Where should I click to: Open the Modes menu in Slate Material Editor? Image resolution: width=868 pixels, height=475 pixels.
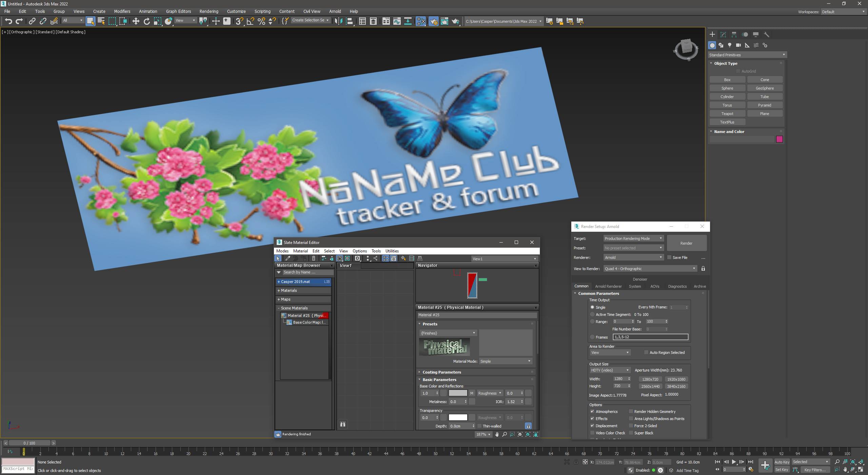282,251
